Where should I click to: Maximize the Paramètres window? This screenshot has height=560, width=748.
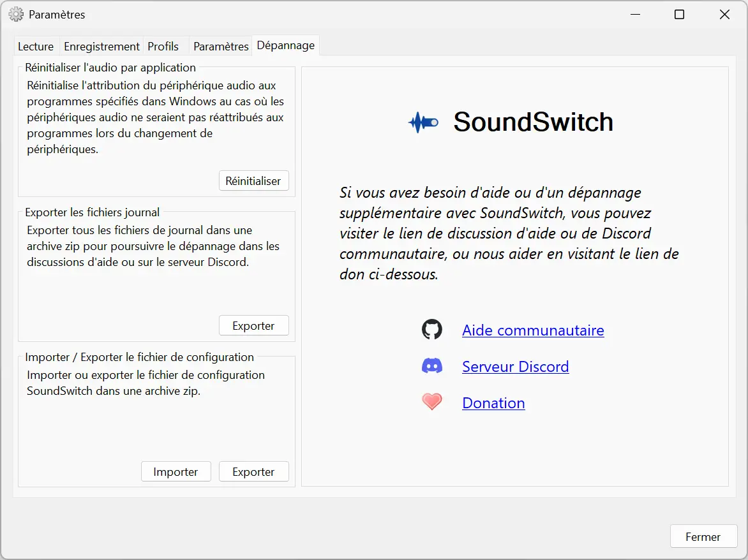point(679,14)
